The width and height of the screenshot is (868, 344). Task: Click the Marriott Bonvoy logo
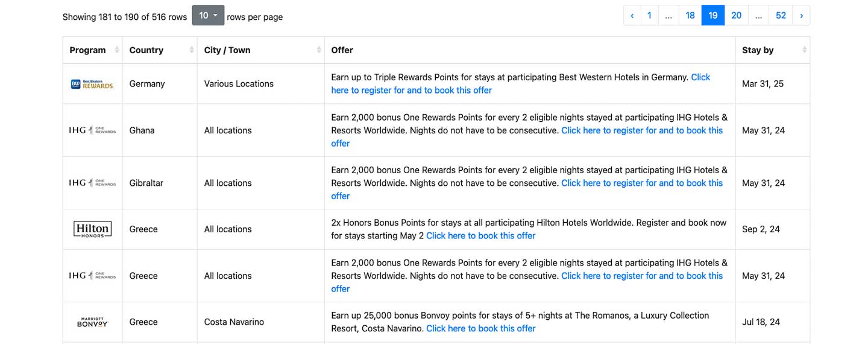pyautogui.click(x=92, y=322)
